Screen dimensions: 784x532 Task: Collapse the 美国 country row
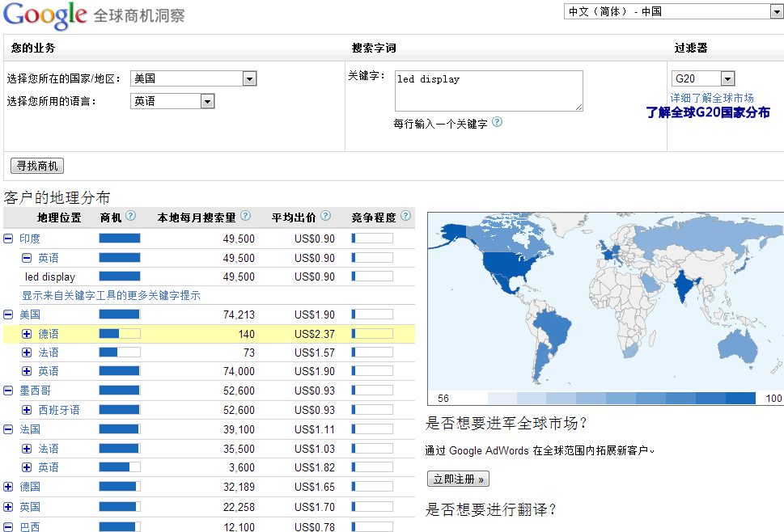tap(8, 315)
